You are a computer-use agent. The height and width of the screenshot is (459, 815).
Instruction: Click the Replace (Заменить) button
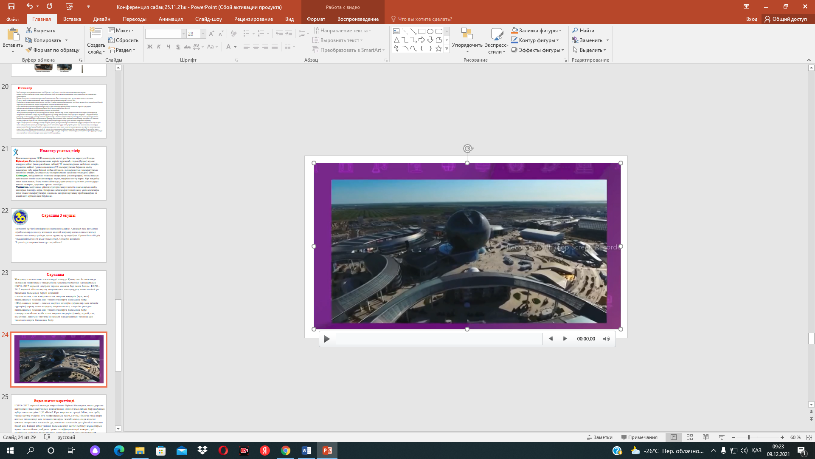click(x=592, y=41)
